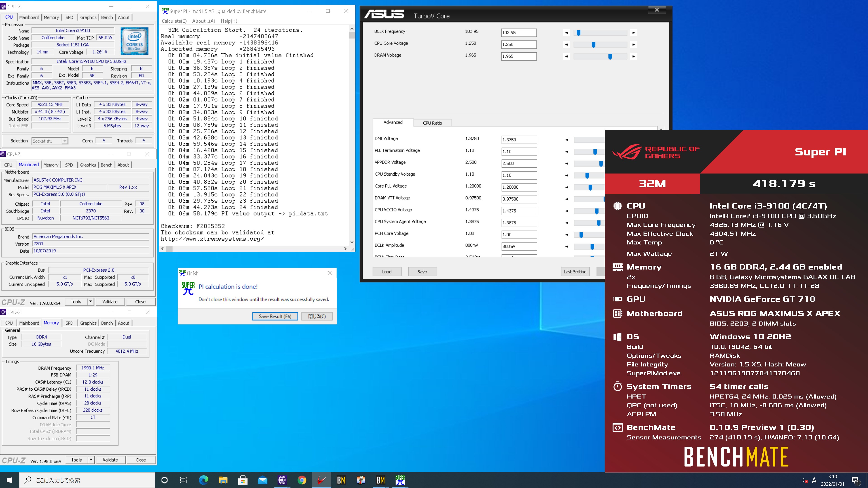
Task: Click Save Result (F6) in the Finish dialog
Action: [275, 316]
